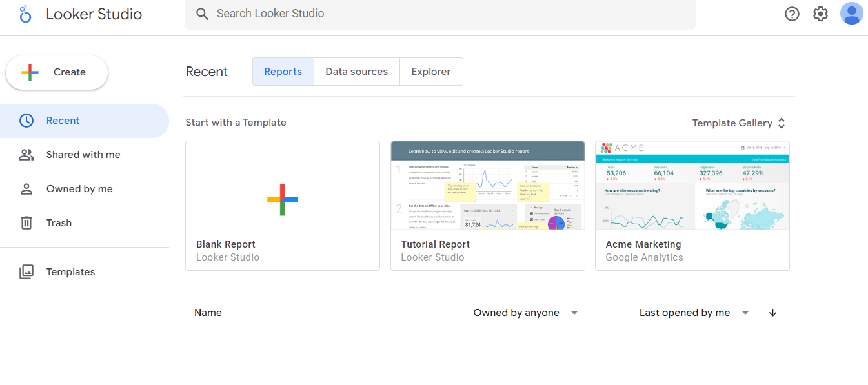Screen dimensions: 868x385
Task: Toggle sort direction arrow in table header
Action: [772, 313]
